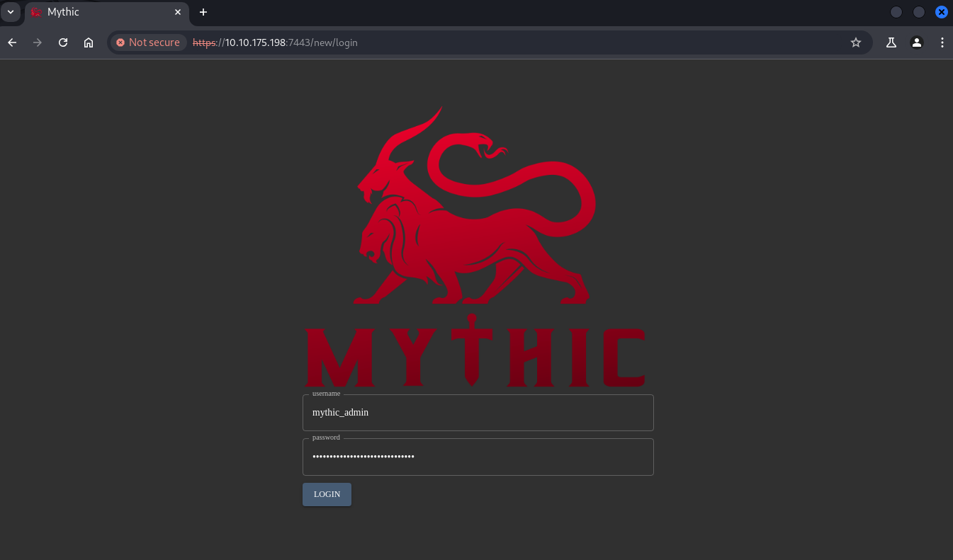The width and height of the screenshot is (953, 560).
Task: Minimize the browser window
Action: coord(896,12)
